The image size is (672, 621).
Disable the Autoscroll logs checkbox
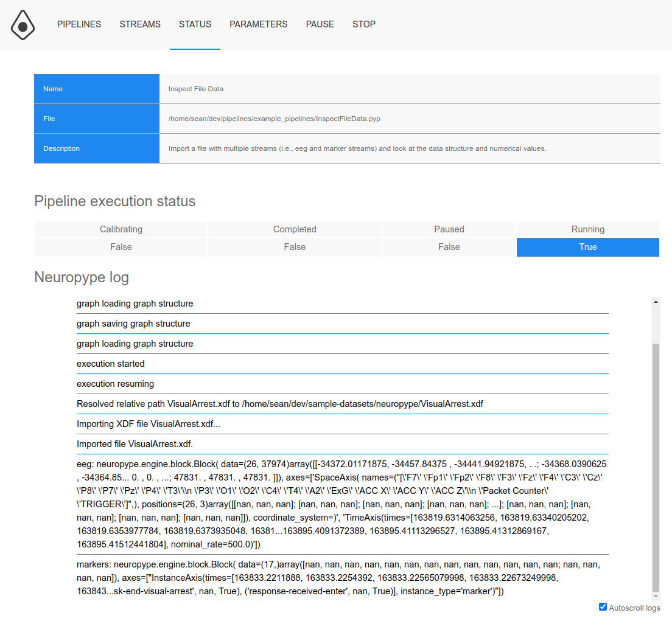click(x=603, y=606)
